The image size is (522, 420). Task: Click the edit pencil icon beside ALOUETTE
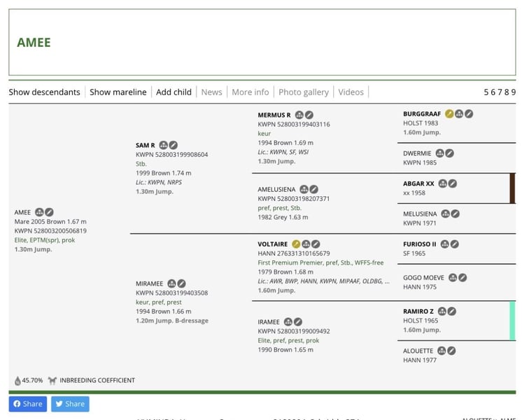coord(451,351)
